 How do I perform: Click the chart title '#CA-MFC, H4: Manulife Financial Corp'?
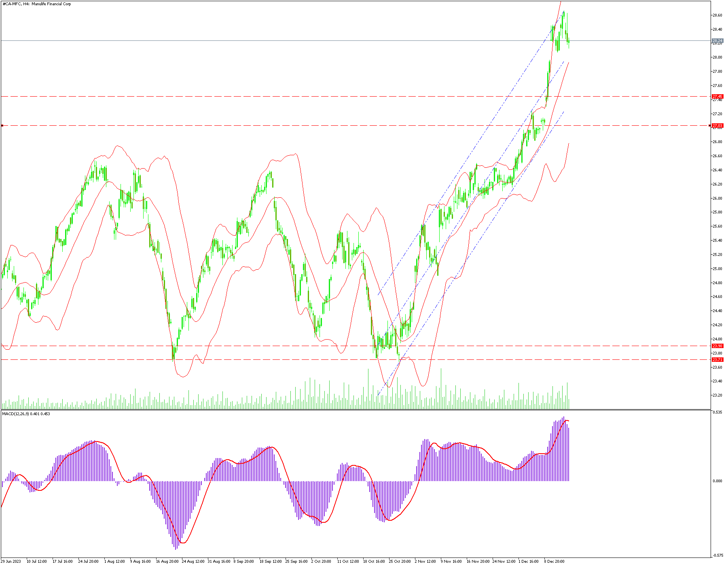click(37, 4)
